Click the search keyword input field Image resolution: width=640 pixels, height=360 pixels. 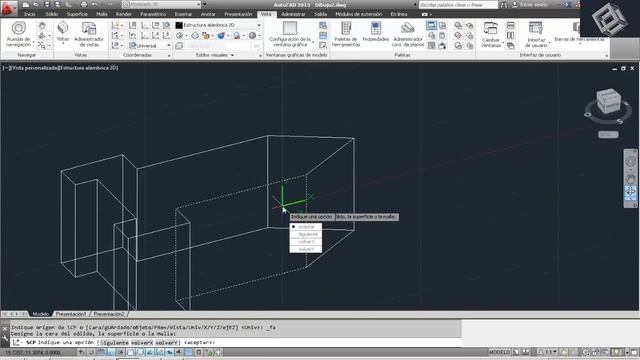[458, 5]
